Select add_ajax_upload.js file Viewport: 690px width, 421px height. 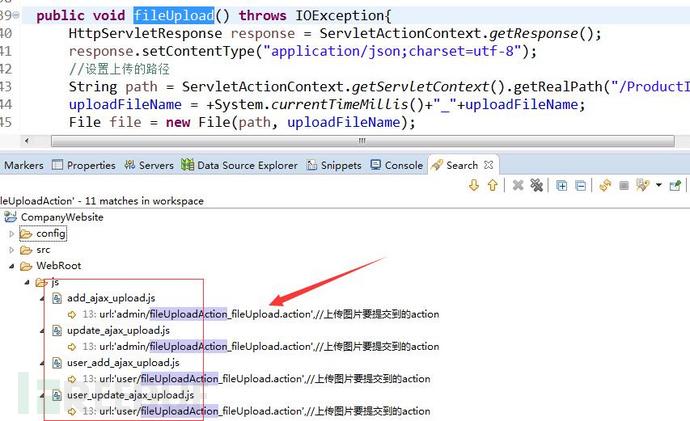(x=111, y=298)
